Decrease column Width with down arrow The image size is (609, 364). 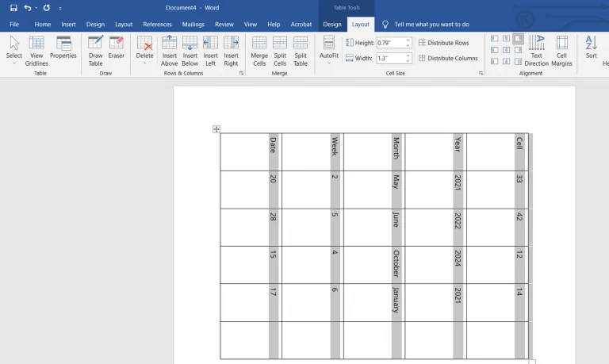(408, 61)
